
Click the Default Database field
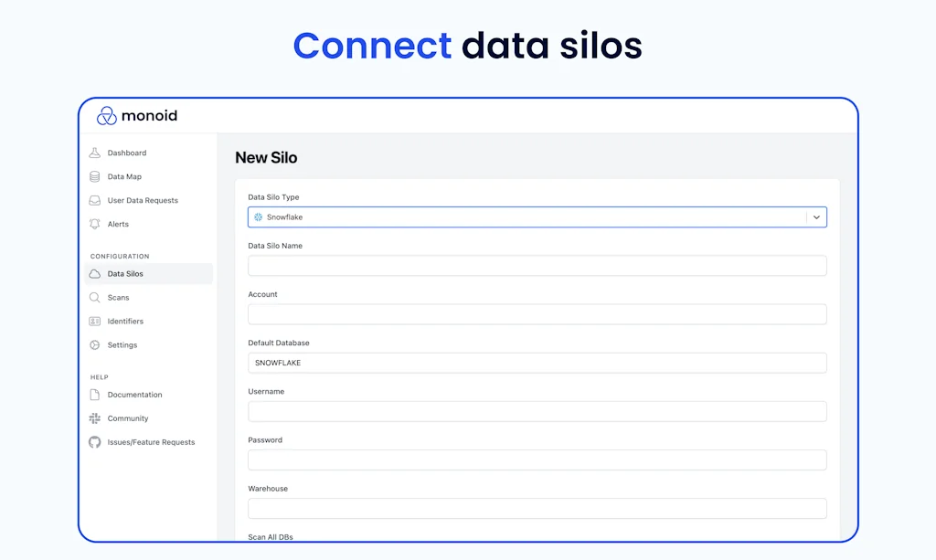click(x=537, y=363)
